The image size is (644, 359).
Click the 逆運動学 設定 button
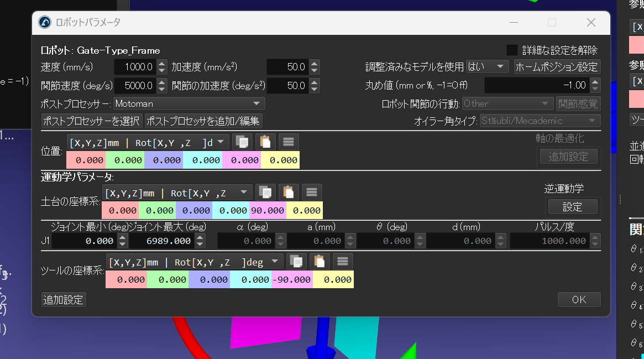tap(572, 207)
